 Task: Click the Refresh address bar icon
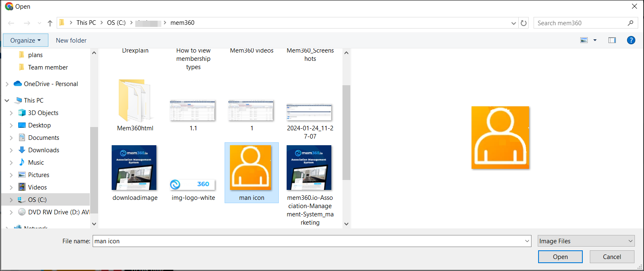pyautogui.click(x=524, y=23)
